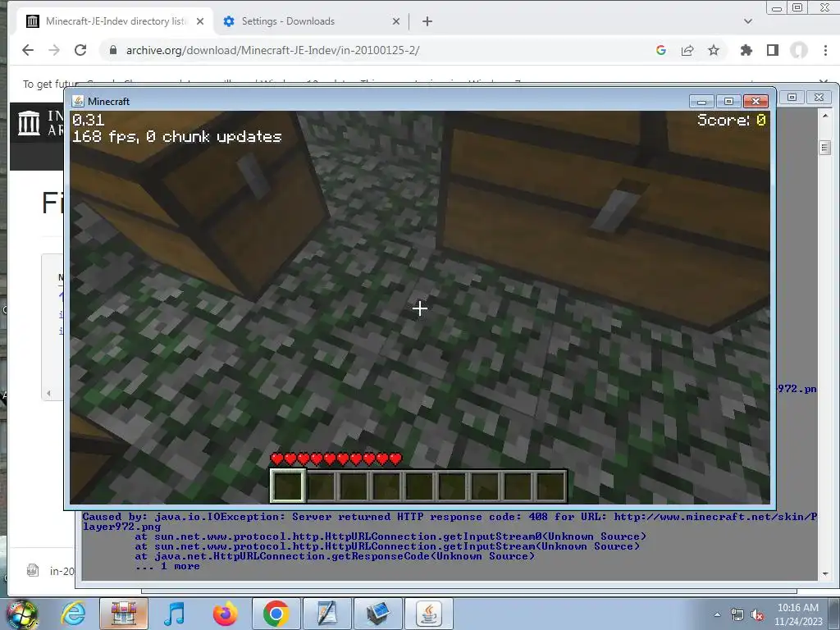Switch to Minecraft-JE-Indev directory listing tab
Screen dimensions: 840x630
pyautogui.click(x=115, y=21)
